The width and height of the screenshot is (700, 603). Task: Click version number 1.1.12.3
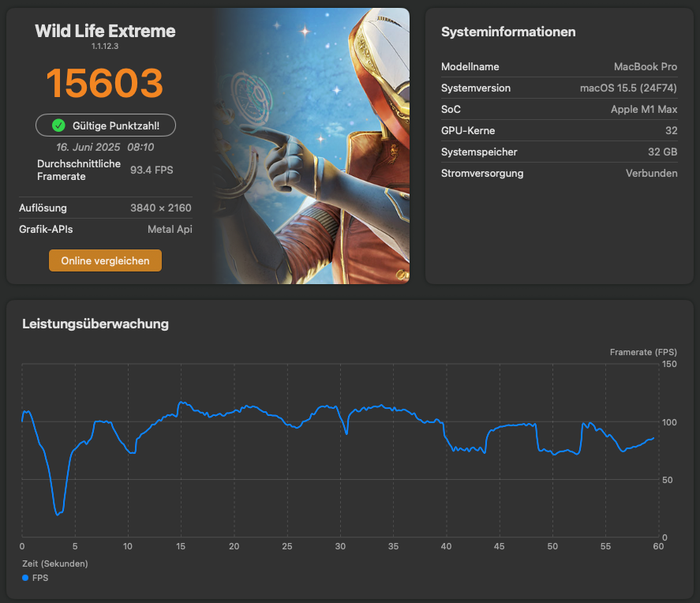pyautogui.click(x=105, y=46)
